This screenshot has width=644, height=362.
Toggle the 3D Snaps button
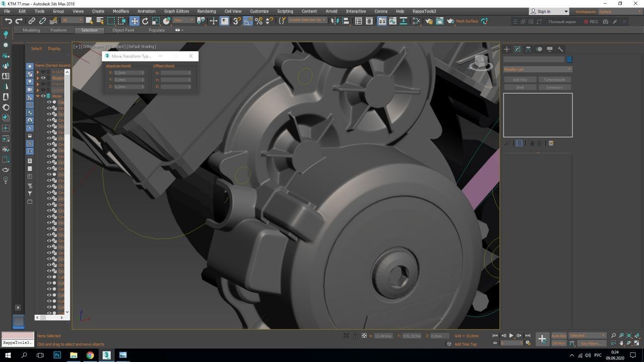(x=236, y=21)
